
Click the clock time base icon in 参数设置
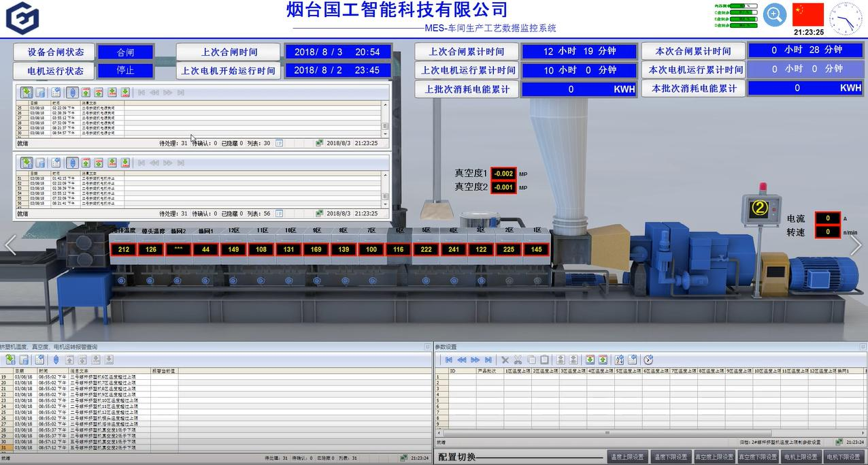648,359
